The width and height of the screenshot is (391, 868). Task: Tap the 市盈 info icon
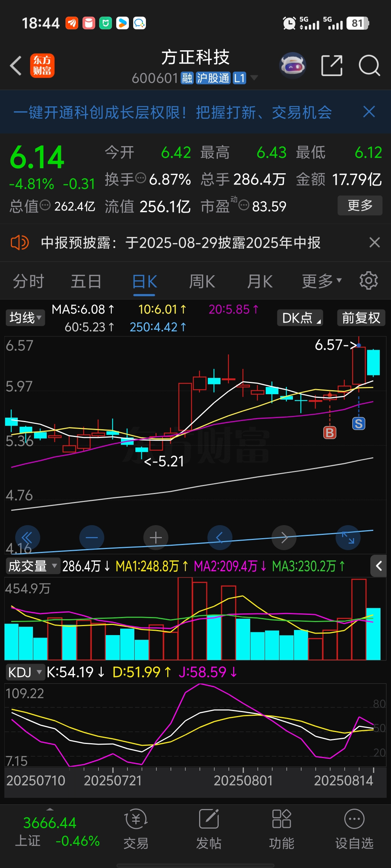[244, 205]
